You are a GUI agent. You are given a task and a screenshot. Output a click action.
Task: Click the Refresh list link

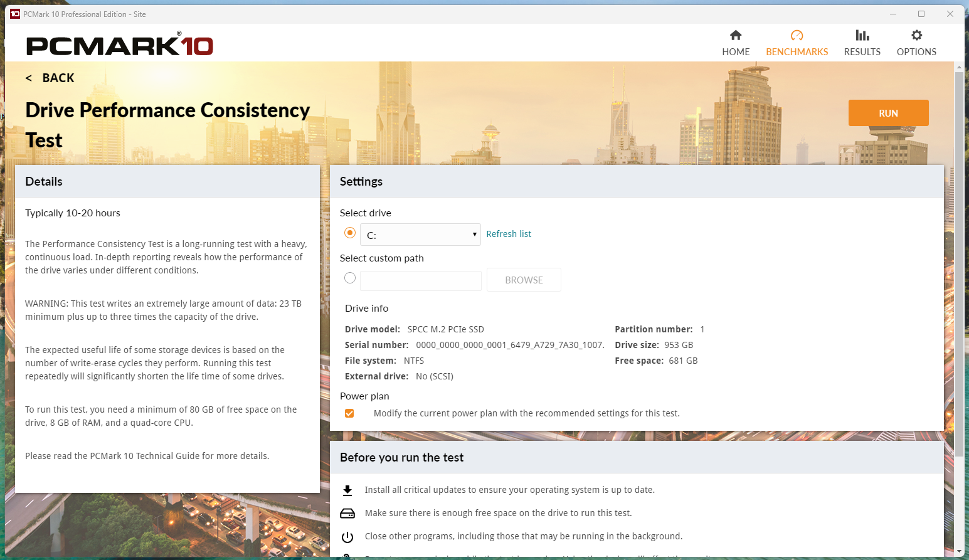pyautogui.click(x=509, y=234)
